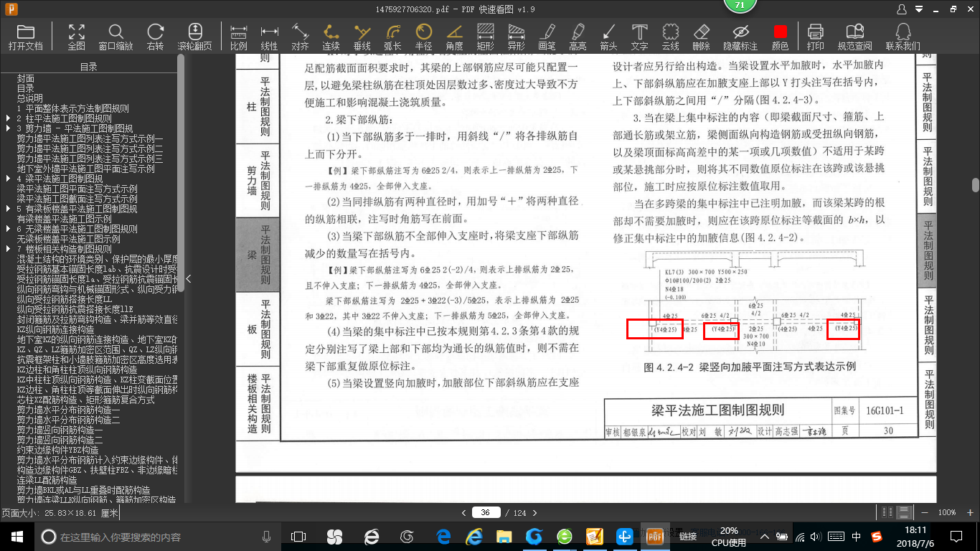The height and width of the screenshot is (551, 980).
Task: Open Microsoft Edge from the taskbar
Action: [443, 537]
